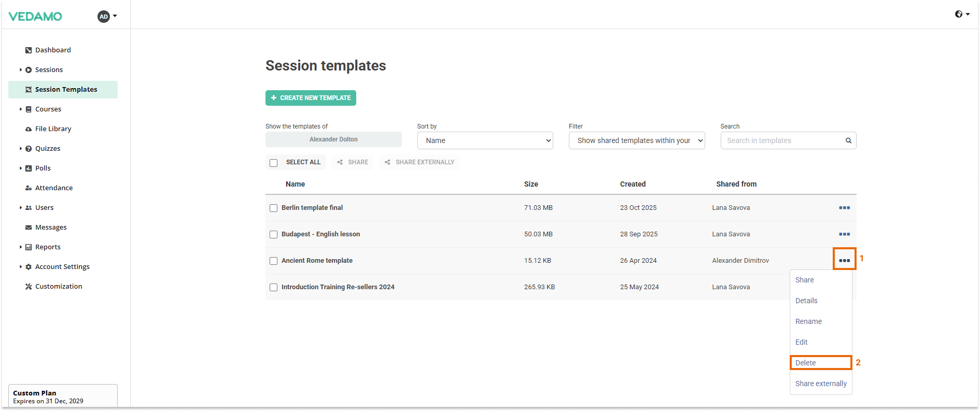Click the AD user avatar
The height and width of the screenshot is (411, 980).
click(x=104, y=17)
